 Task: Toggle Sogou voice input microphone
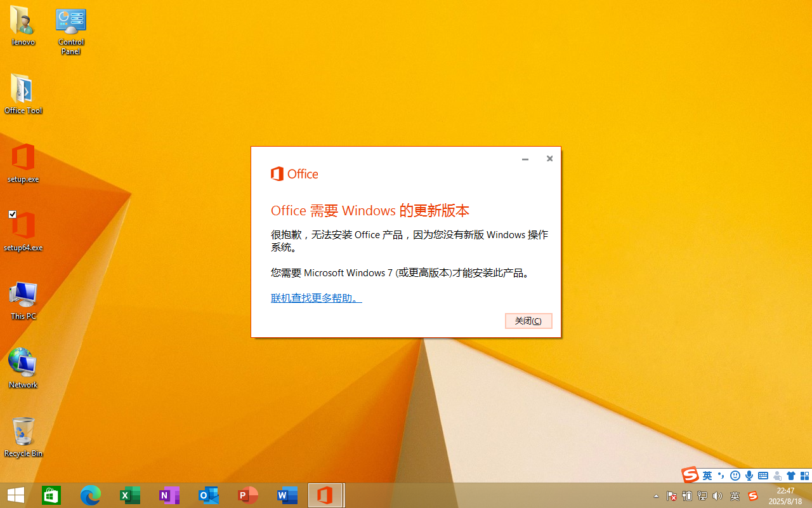(749, 476)
